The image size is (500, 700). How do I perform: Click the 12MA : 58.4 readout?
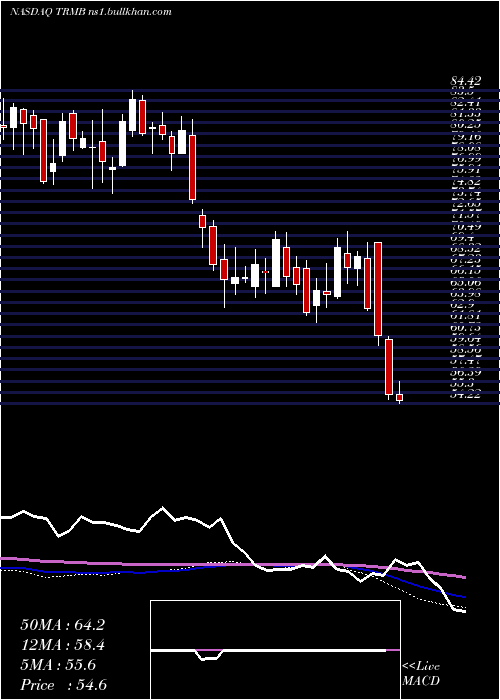tap(62, 645)
